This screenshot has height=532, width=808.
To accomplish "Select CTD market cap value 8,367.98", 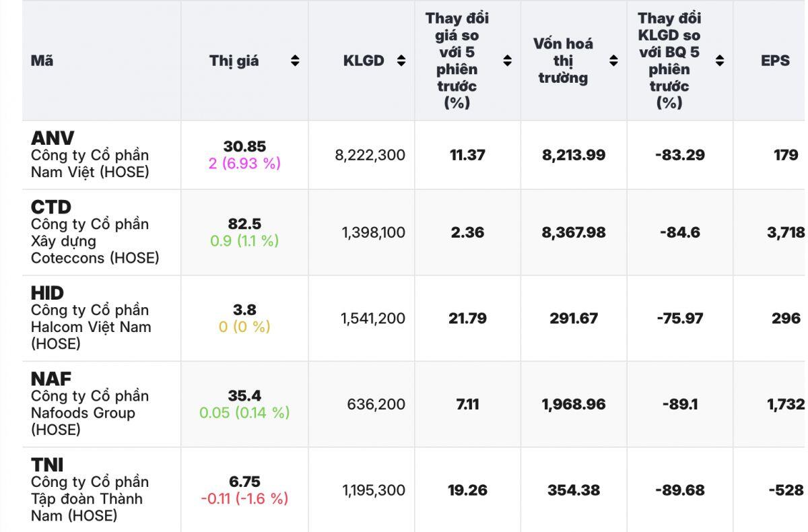I will [574, 232].
